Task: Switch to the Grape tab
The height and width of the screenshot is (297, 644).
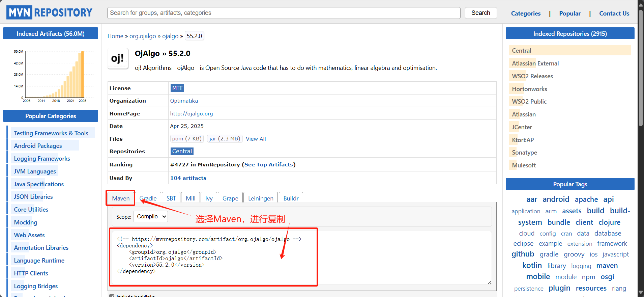Action: click(230, 198)
